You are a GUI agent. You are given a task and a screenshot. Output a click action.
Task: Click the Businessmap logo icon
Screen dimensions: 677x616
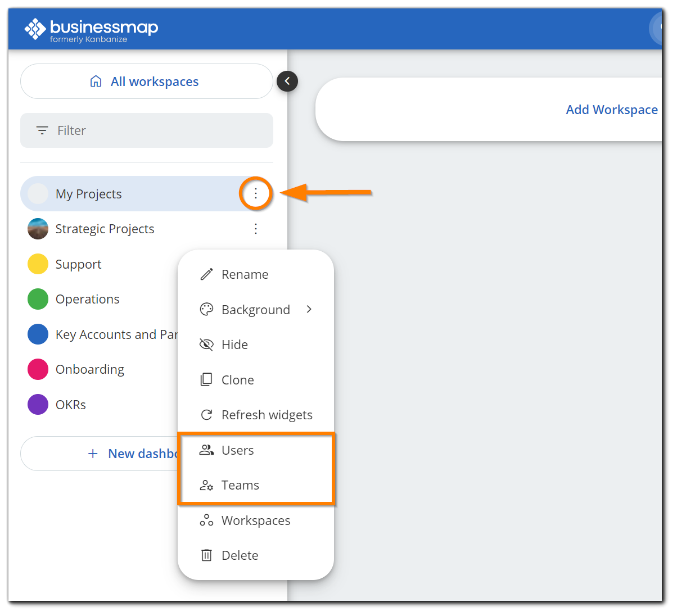point(35,29)
